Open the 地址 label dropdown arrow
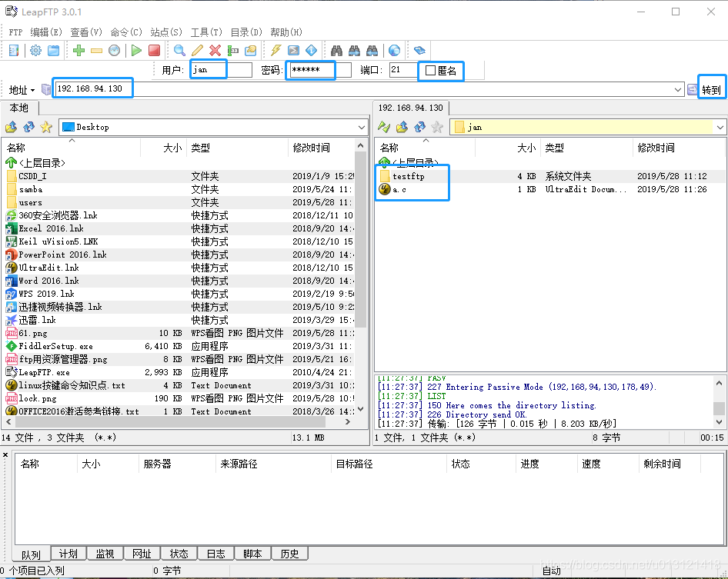 pyautogui.click(x=32, y=90)
